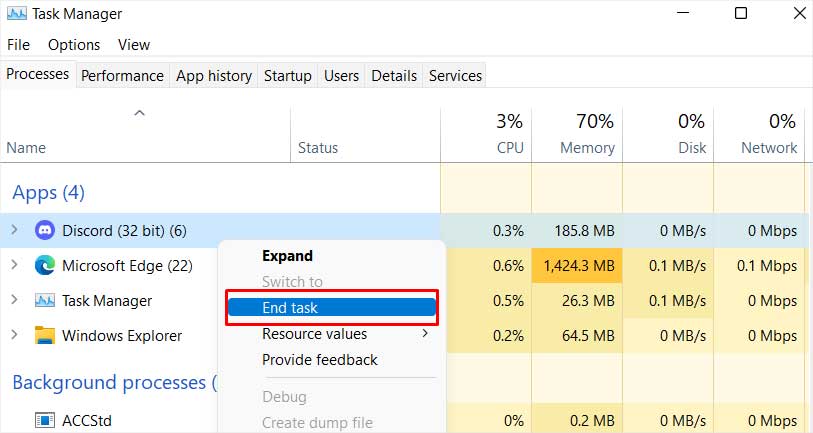Viewport: 813px width, 433px height.
Task: Expand the Microsoft Edge process group
Action: [15, 264]
